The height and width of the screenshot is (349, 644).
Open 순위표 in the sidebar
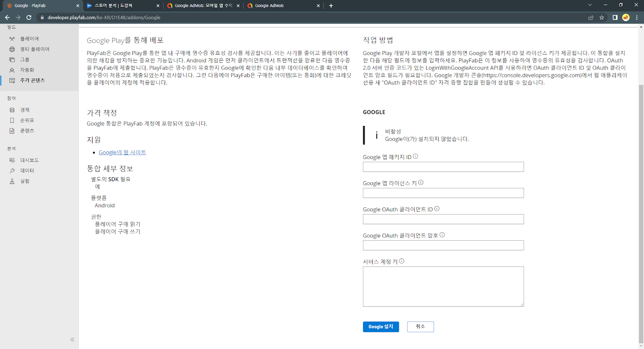pyautogui.click(x=27, y=120)
